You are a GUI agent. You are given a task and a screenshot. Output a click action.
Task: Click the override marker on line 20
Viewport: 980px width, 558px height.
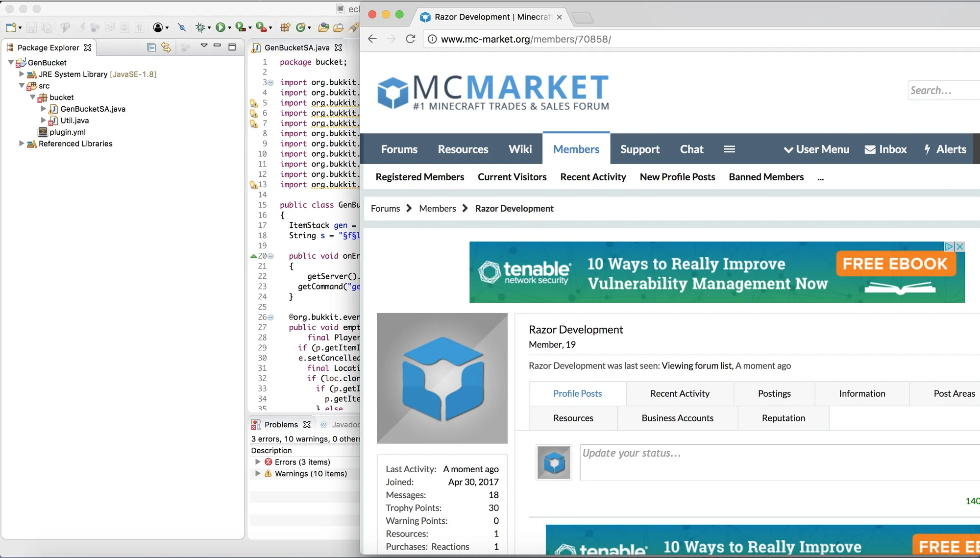(x=253, y=256)
